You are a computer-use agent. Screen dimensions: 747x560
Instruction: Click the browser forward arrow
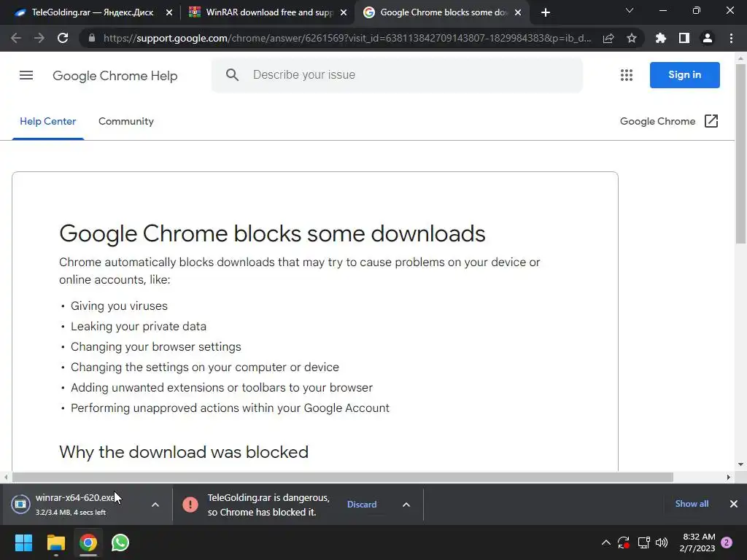click(39, 38)
